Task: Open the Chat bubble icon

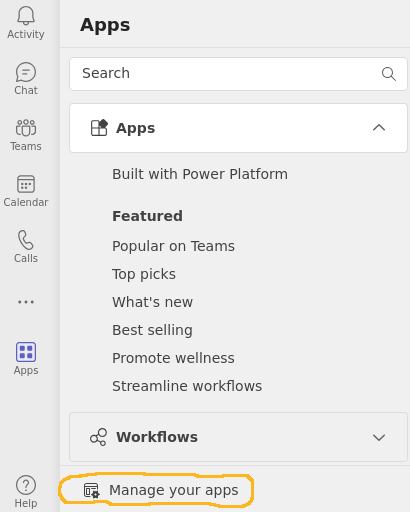Action: coord(26,72)
